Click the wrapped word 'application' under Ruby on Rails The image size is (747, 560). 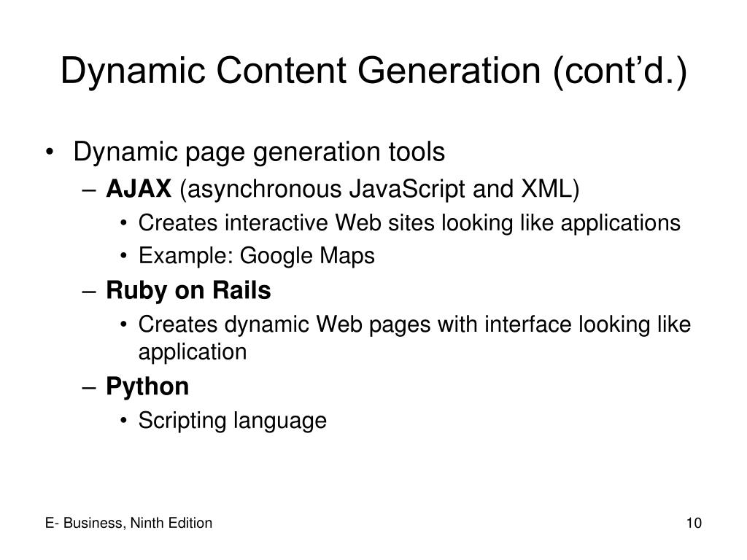pos(193,353)
